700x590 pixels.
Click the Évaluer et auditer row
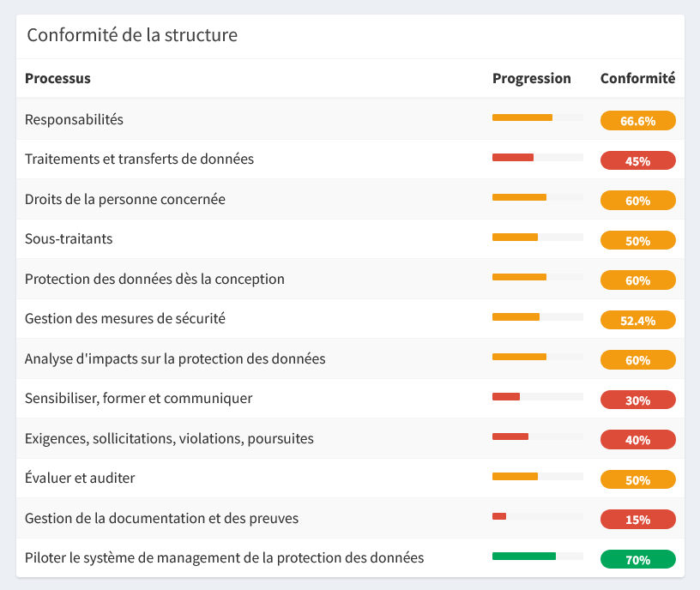[x=80, y=478]
